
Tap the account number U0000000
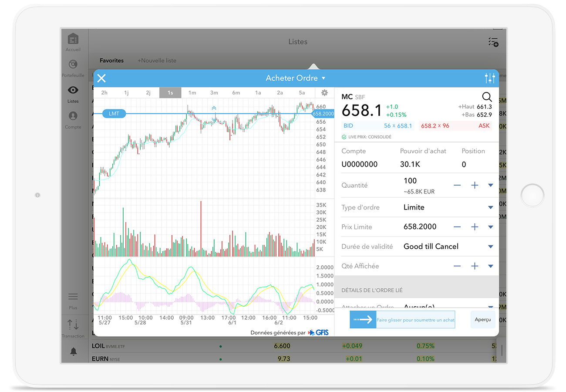click(359, 165)
